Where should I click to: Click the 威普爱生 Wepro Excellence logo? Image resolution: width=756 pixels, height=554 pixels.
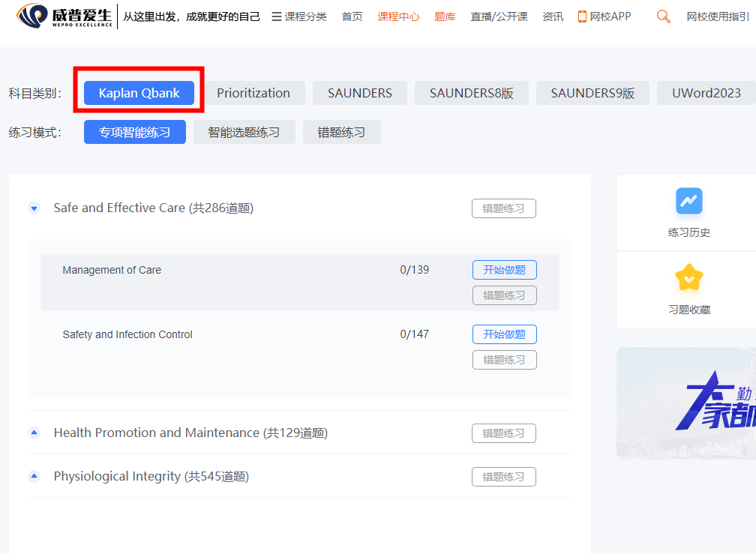[x=64, y=16]
